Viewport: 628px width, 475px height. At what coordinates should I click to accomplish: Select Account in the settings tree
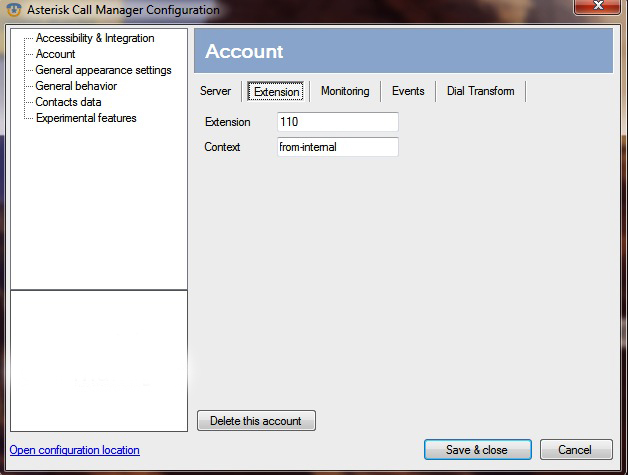pyautogui.click(x=55, y=54)
